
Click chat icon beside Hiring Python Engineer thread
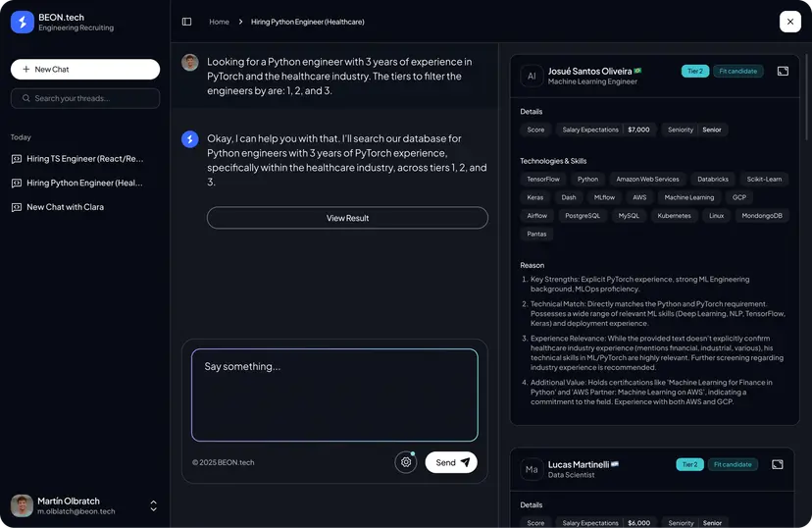coord(17,183)
